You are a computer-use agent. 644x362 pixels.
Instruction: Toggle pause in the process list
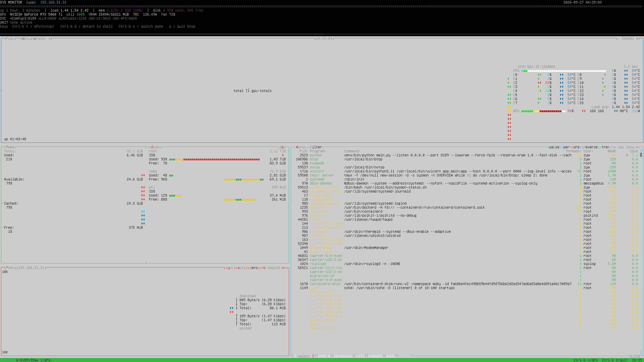554,147
